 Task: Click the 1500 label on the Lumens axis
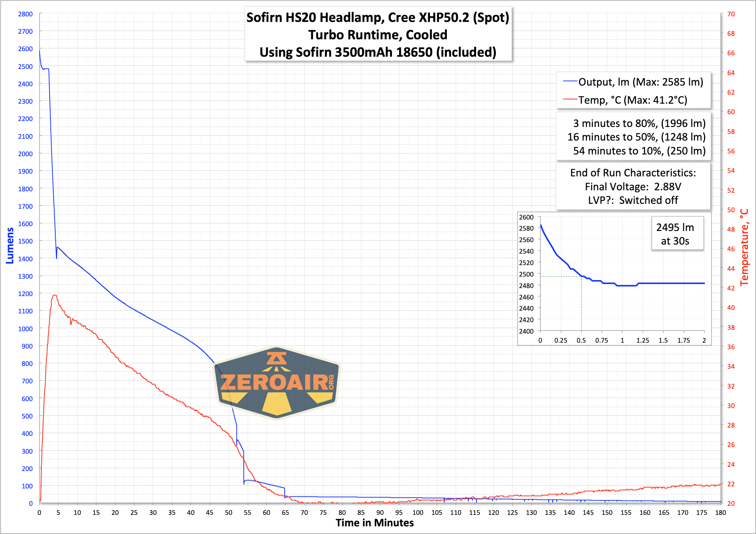point(25,241)
